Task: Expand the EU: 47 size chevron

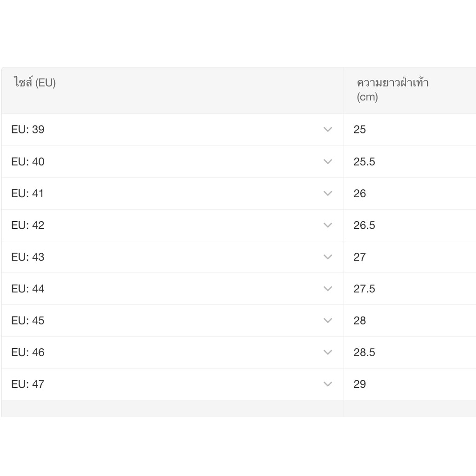Action: pos(328,384)
